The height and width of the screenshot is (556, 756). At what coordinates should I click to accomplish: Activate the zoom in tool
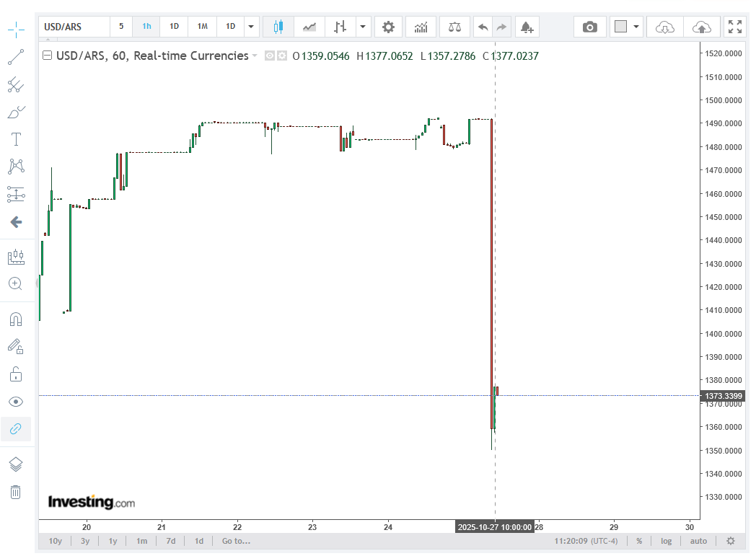(x=16, y=284)
